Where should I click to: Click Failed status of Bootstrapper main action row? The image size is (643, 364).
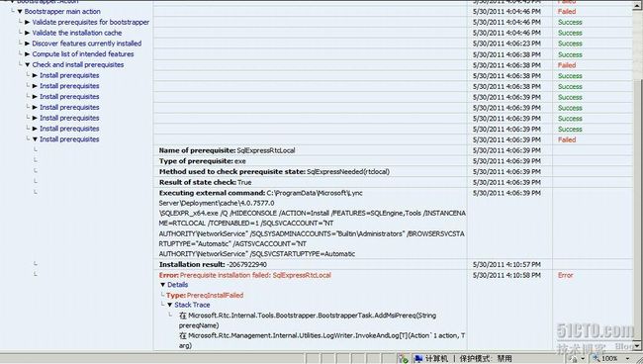click(x=567, y=12)
